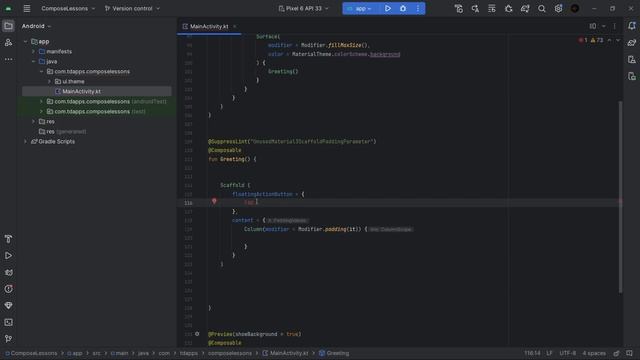The image size is (640, 360).
Task: Open the Build hammer tool window
Action: coord(8,239)
